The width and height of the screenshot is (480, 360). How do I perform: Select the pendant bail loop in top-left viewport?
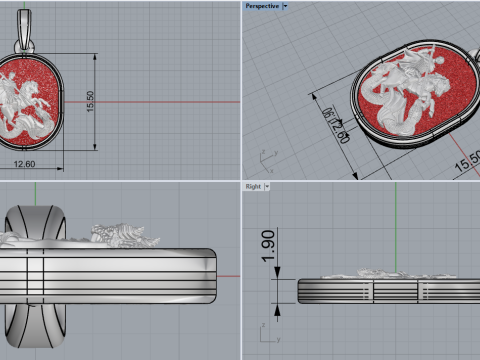coord(24,31)
